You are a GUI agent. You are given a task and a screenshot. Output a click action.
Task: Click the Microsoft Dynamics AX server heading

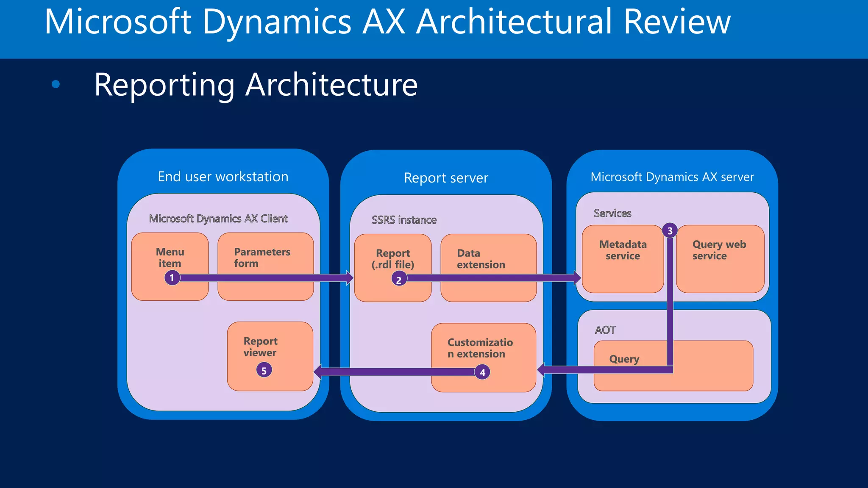point(672,177)
